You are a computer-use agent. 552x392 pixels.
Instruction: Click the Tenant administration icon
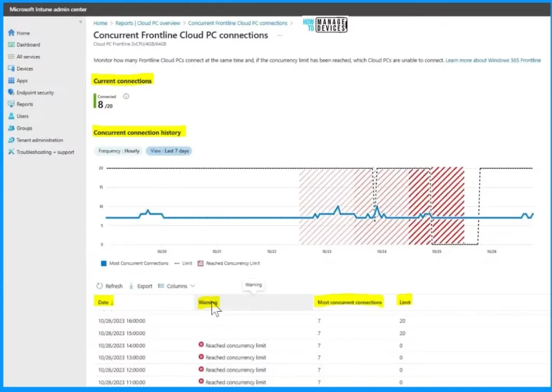pos(11,140)
